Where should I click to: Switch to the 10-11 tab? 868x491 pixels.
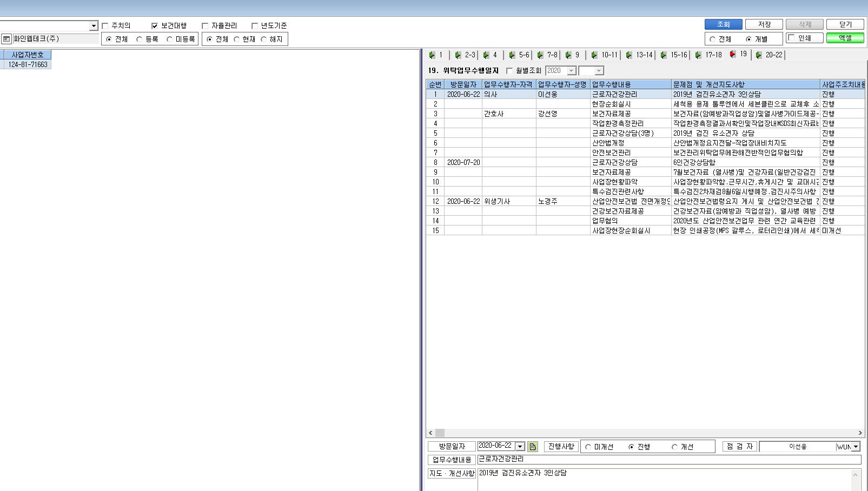pyautogui.click(x=604, y=55)
